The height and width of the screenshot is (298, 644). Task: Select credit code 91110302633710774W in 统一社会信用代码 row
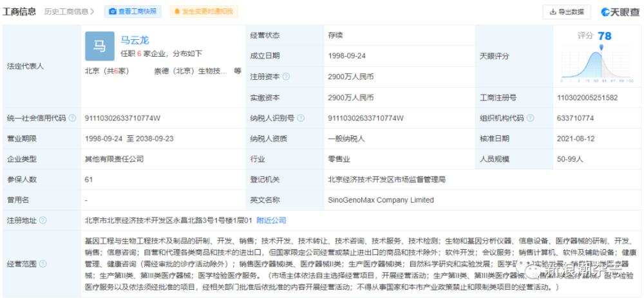tap(122, 118)
